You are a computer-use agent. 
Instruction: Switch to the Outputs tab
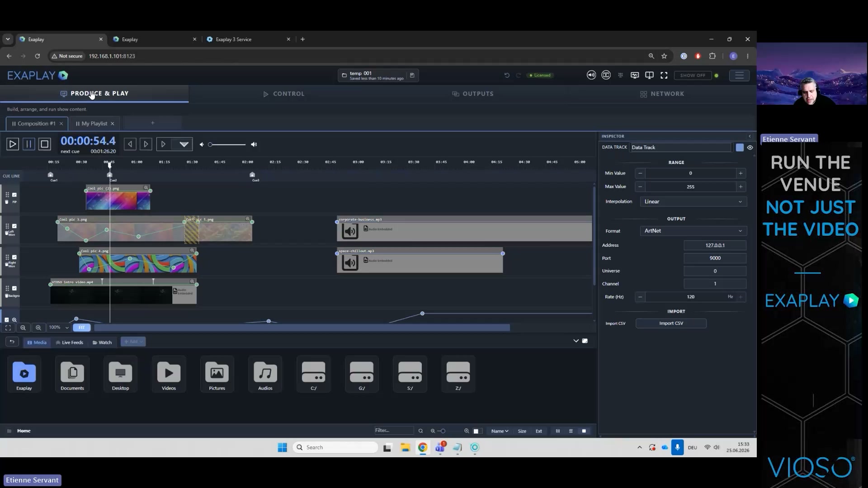(x=473, y=94)
